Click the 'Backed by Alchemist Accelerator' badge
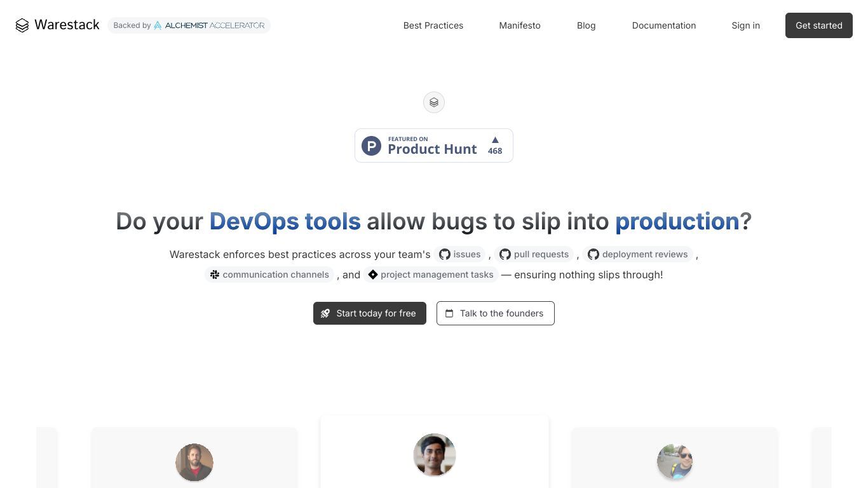868x488 pixels. click(x=189, y=25)
